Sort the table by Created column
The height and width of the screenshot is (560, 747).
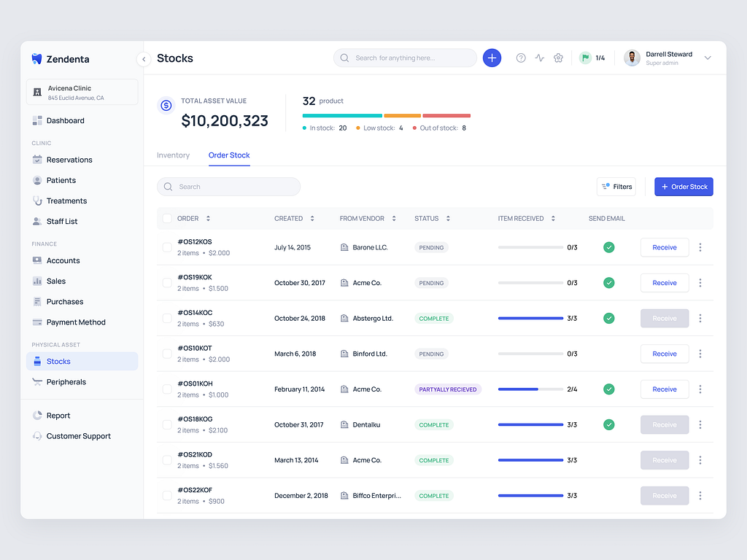click(x=312, y=219)
